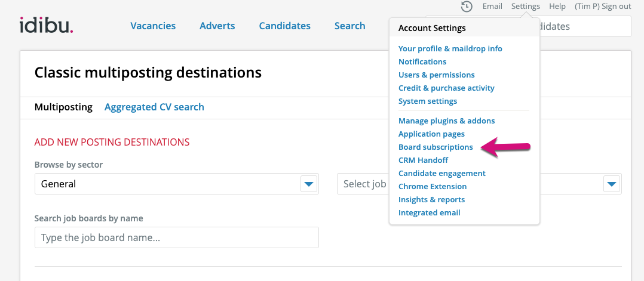The image size is (644, 281).
Task: Expand the Select job dropdown arrow
Action: tap(612, 184)
